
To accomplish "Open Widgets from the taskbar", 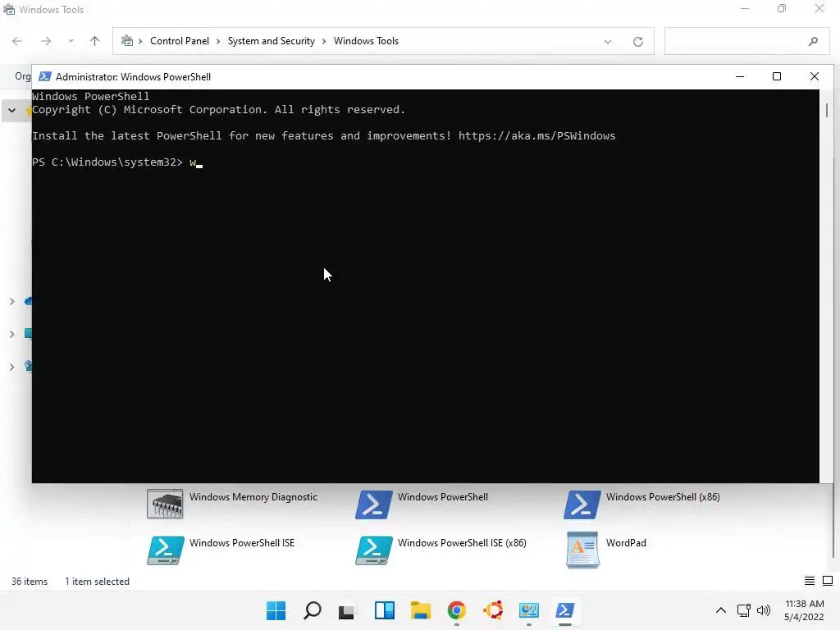I will pos(385,610).
